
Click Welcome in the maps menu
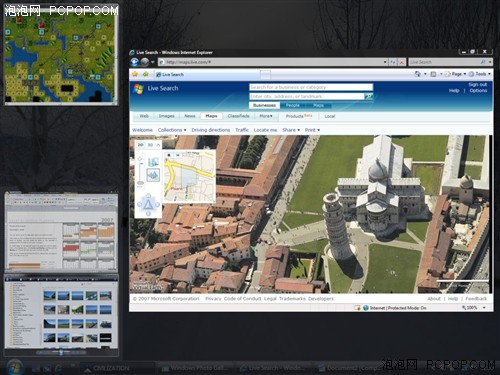coord(142,130)
